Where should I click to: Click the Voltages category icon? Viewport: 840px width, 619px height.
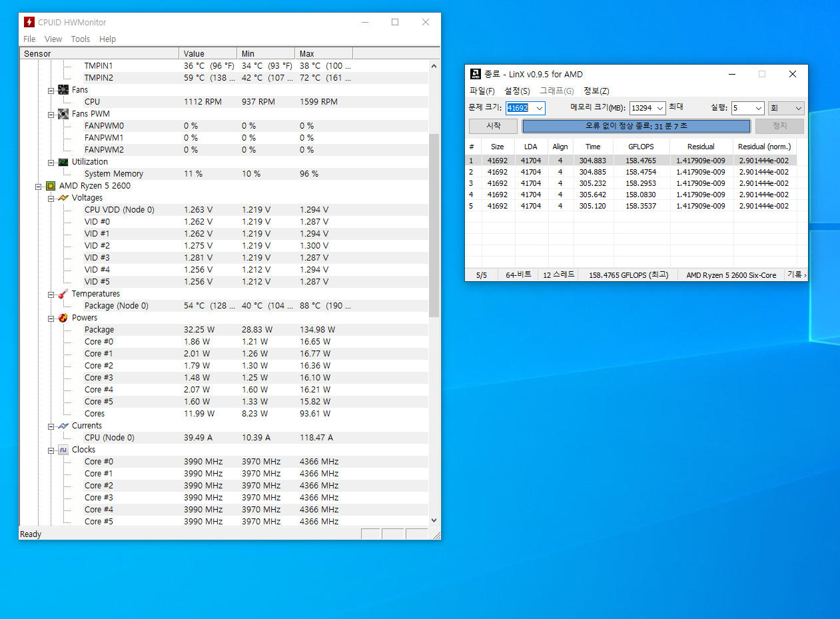63,198
